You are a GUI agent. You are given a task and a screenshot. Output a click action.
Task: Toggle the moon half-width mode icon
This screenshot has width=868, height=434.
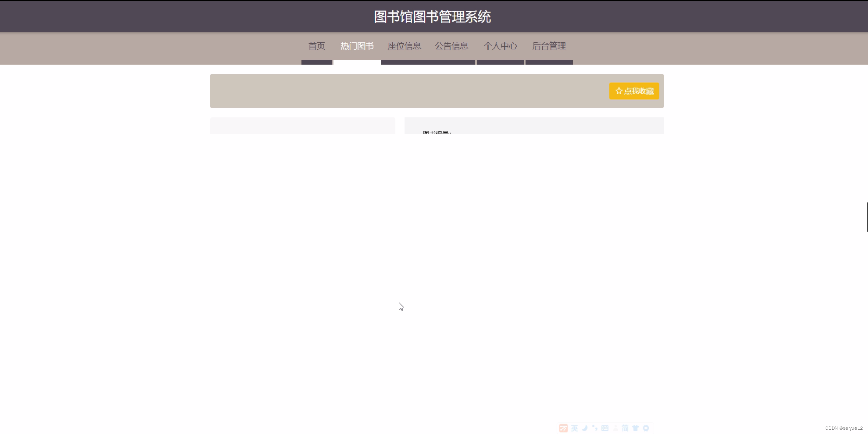(x=585, y=428)
